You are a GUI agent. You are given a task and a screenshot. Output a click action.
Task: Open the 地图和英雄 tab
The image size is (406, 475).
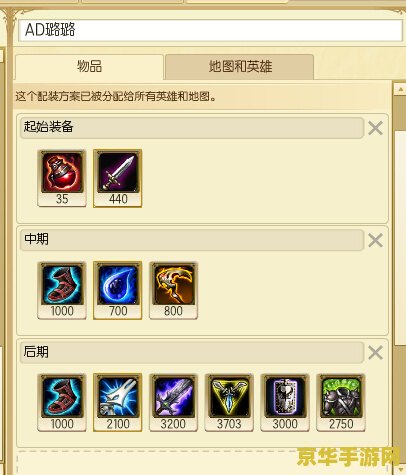(240, 67)
